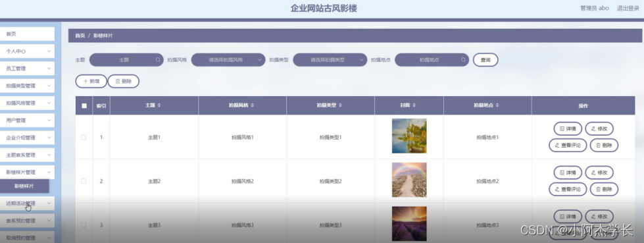Sort table by 拍摄地点 column arrows

click(x=497, y=105)
